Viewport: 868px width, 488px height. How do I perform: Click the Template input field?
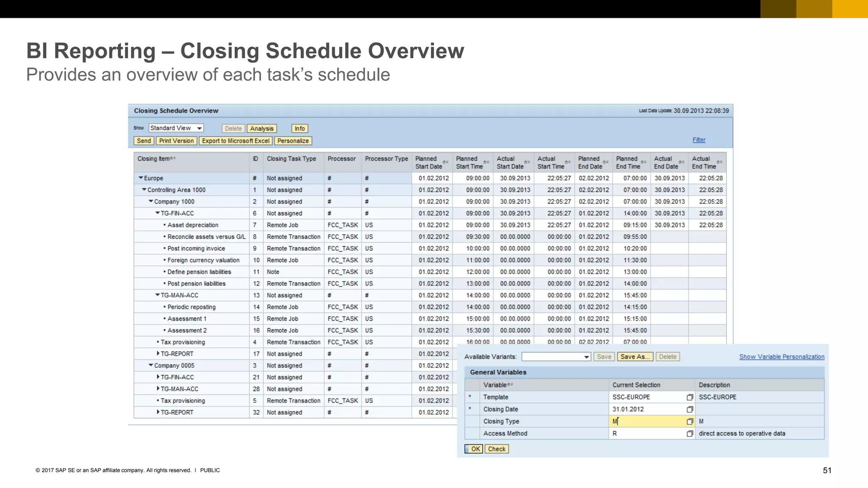[x=647, y=397]
